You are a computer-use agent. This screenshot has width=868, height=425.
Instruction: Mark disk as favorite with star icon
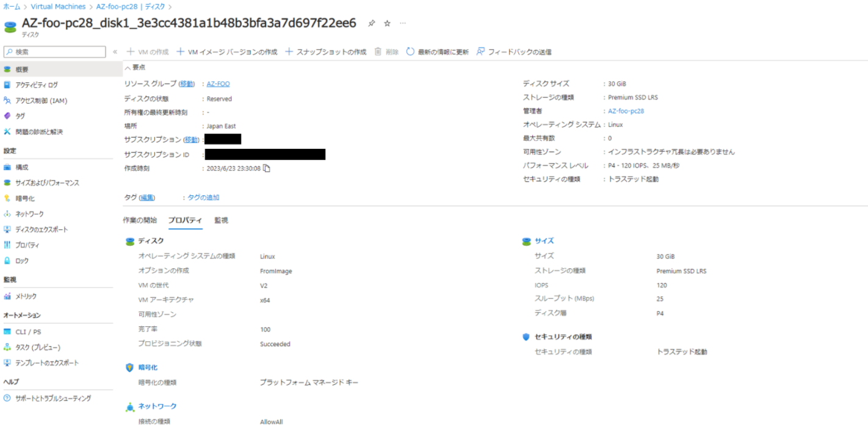[x=387, y=23]
